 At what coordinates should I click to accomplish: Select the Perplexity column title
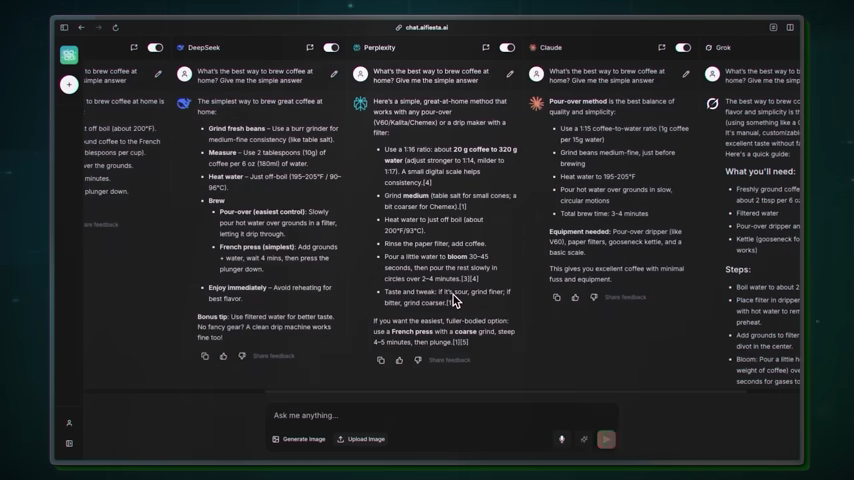[x=380, y=47]
